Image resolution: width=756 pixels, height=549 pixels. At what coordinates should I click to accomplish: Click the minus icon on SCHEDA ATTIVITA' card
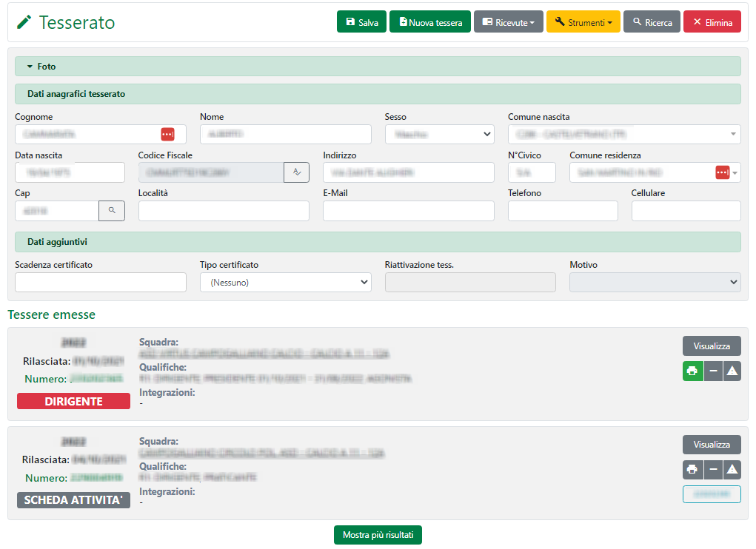pyautogui.click(x=712, y=469)
